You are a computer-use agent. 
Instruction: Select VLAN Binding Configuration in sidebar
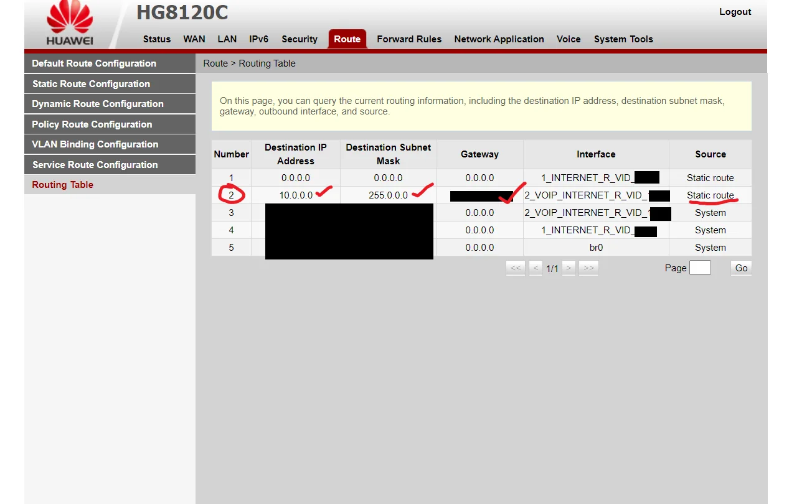click(95, 144)
